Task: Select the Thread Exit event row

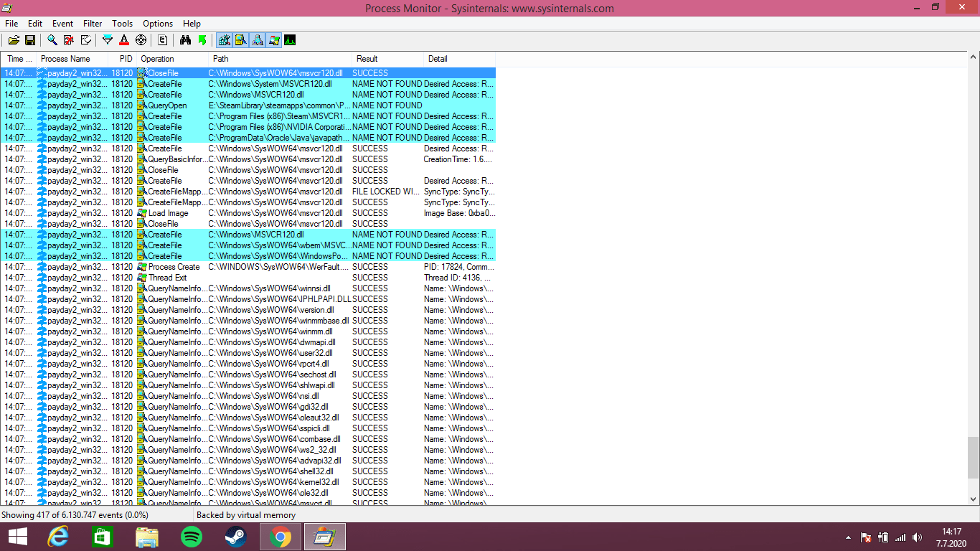Action: pos(248,278)
